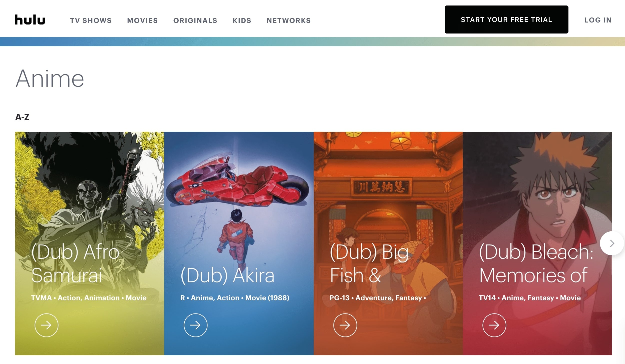This screenshot has height=364, width=625.
Task: Log in to Hulu
Action: click(598, 20)
